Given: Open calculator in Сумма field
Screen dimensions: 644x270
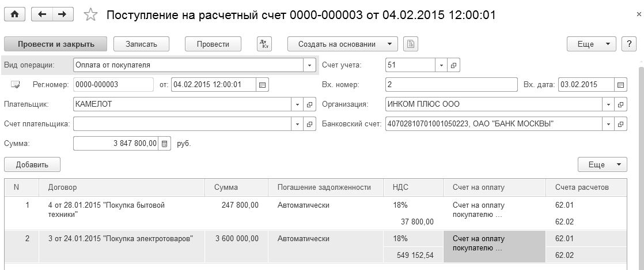Looking at the screenshot, I should click(164, 144).
